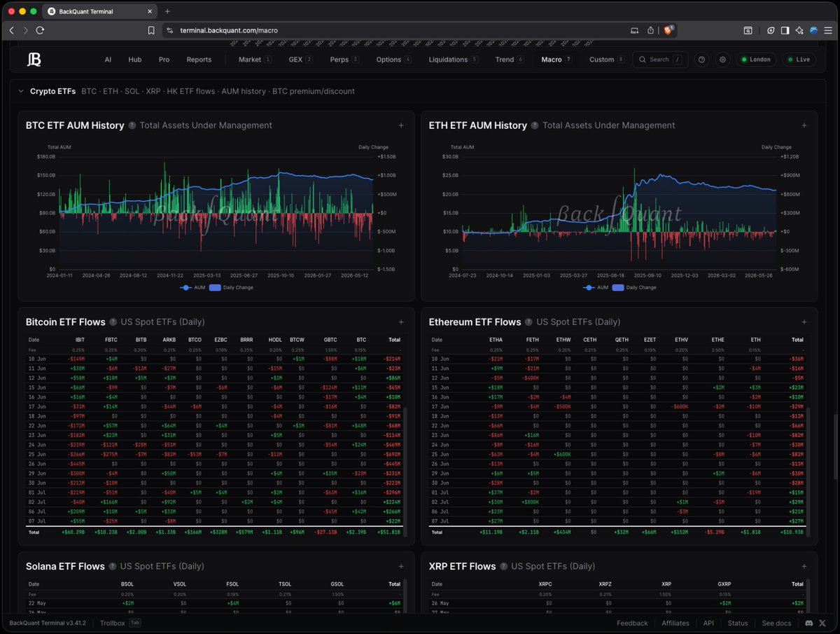The image size is (840, 634).
Task: Switch to the Options tab
Action: click(x=394, y=60)
